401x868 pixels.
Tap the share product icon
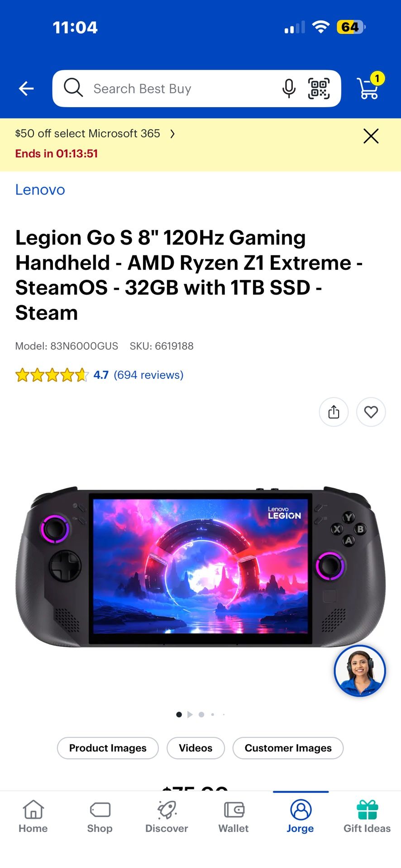pyautogui.click(x=334, y=412)
